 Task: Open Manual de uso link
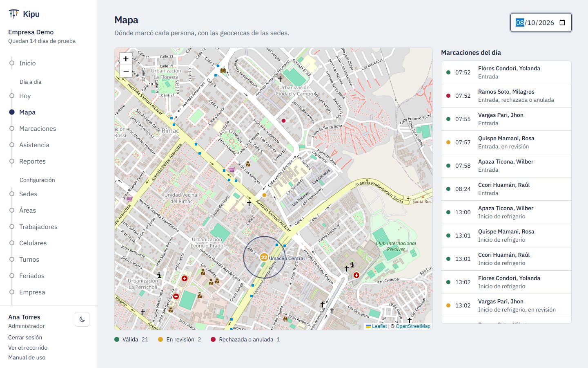point(27,357)
